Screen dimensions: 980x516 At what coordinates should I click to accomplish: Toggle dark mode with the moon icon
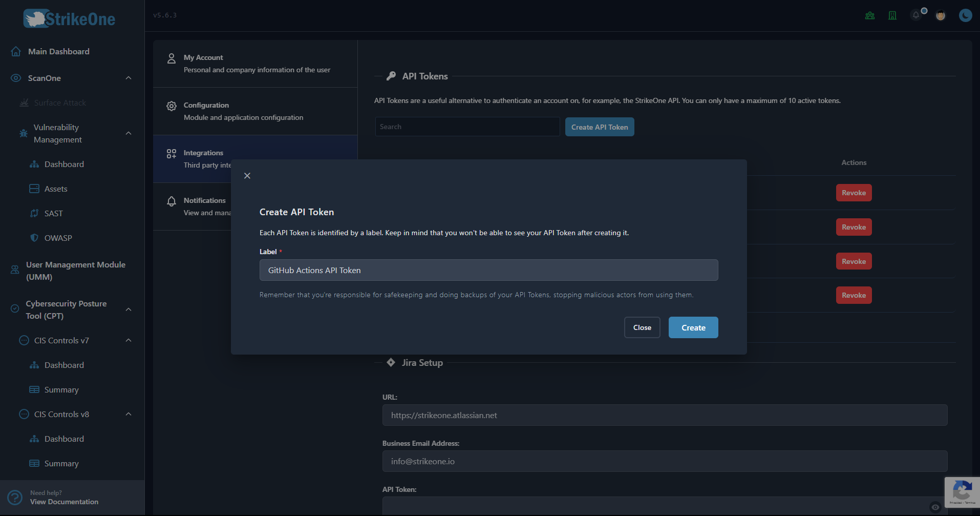pos(965,15)
